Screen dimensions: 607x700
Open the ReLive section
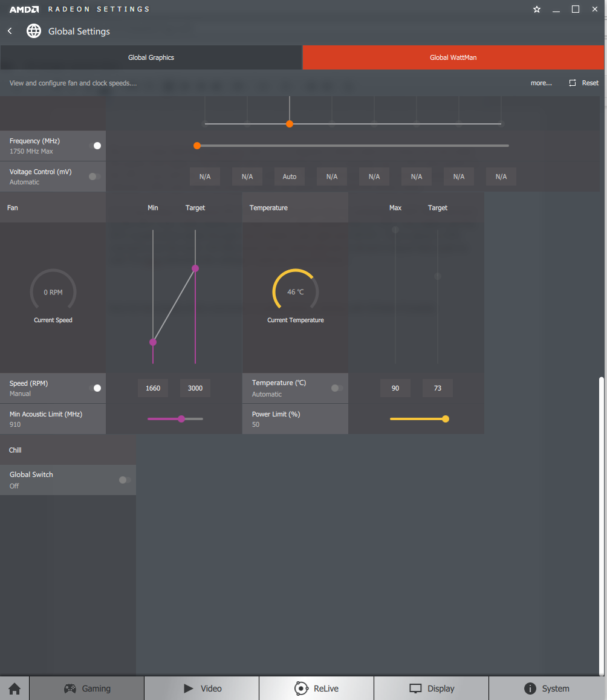(316, 689)
